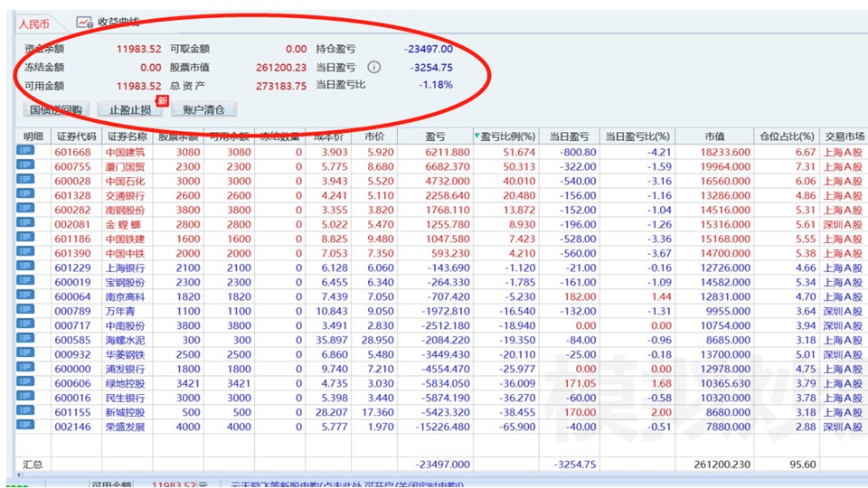The image size is (868, 488).
Task: Click the 收益曲线 chart icon
Action: pyautogui.click(x=84, y=23)
